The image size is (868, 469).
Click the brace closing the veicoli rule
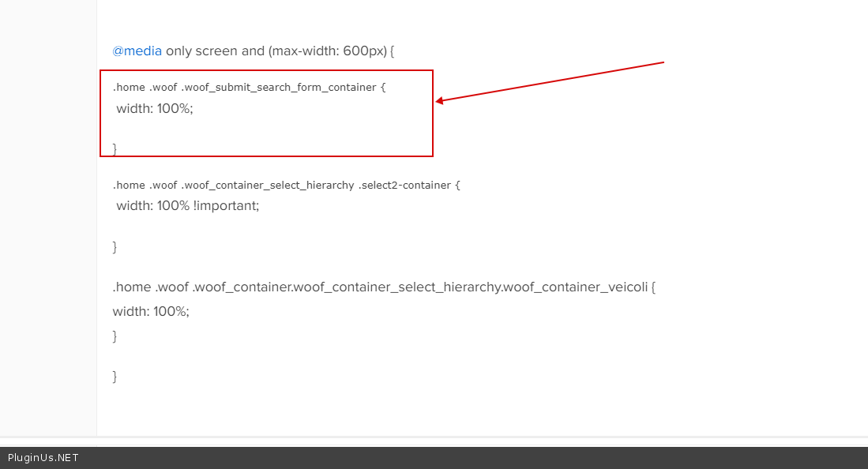[115, 336]
